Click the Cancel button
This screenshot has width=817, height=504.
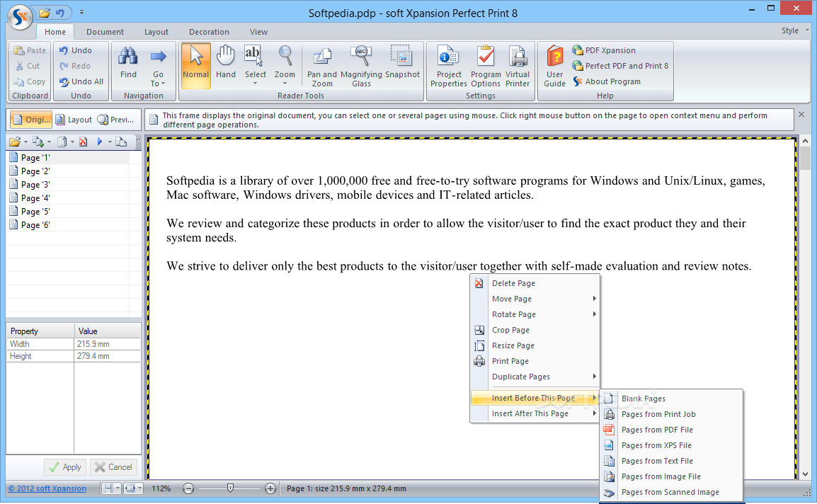click(x=113, y=467)
